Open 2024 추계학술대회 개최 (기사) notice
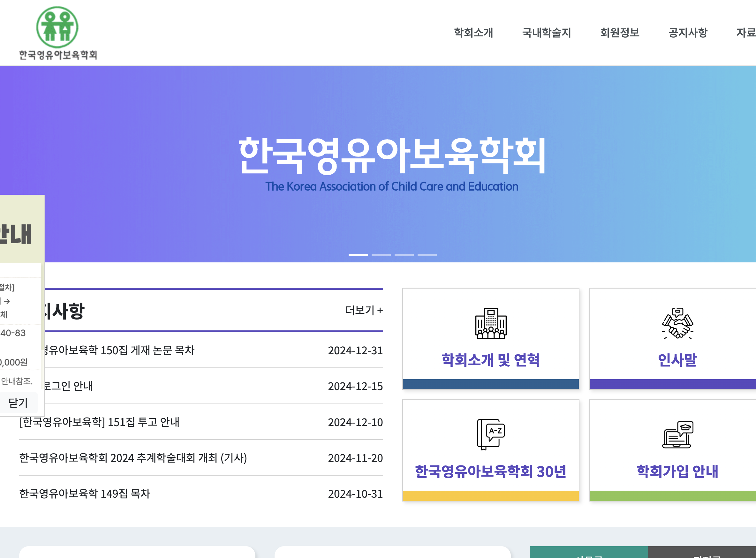Viewport: 756px width, 558px height. [x=133, y=458]
